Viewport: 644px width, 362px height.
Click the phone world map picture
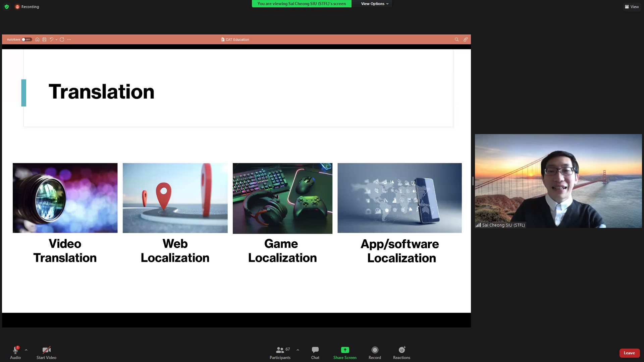[399, 198]
